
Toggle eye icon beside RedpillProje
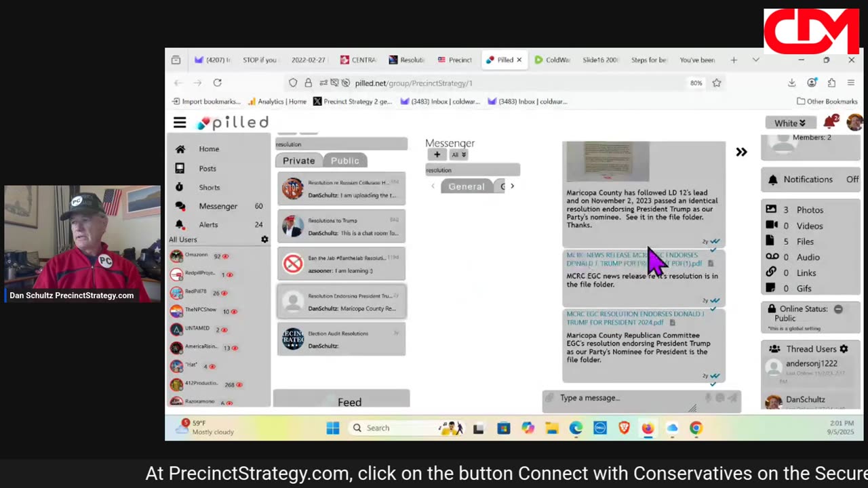[231, 275]
